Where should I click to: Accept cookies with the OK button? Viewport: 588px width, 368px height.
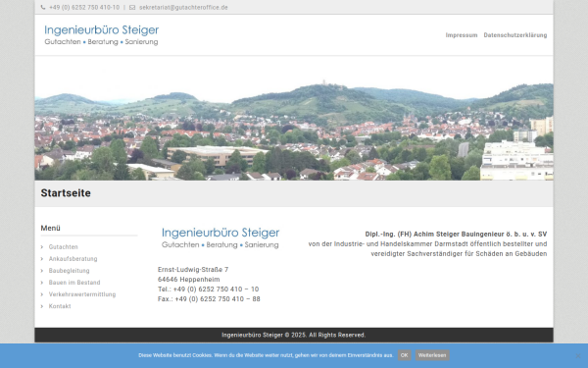(x=404, y=355)
